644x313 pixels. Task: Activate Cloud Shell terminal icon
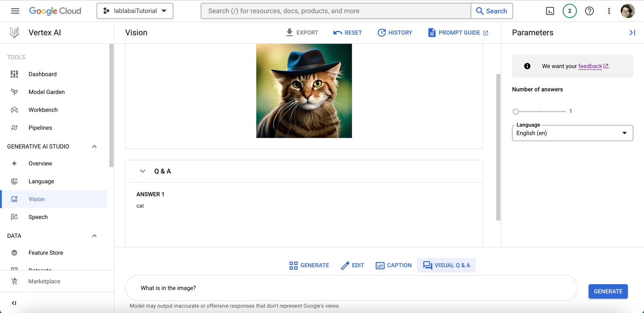tap(550, 11)
